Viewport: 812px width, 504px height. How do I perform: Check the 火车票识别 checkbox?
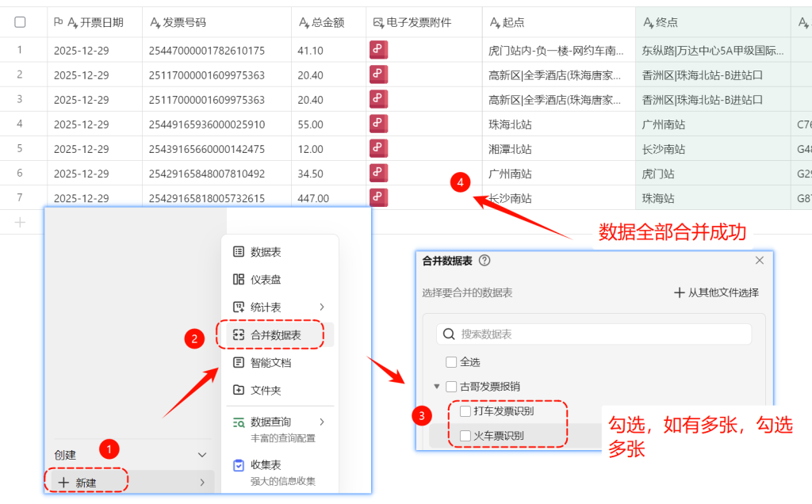(x=465, y=436)
